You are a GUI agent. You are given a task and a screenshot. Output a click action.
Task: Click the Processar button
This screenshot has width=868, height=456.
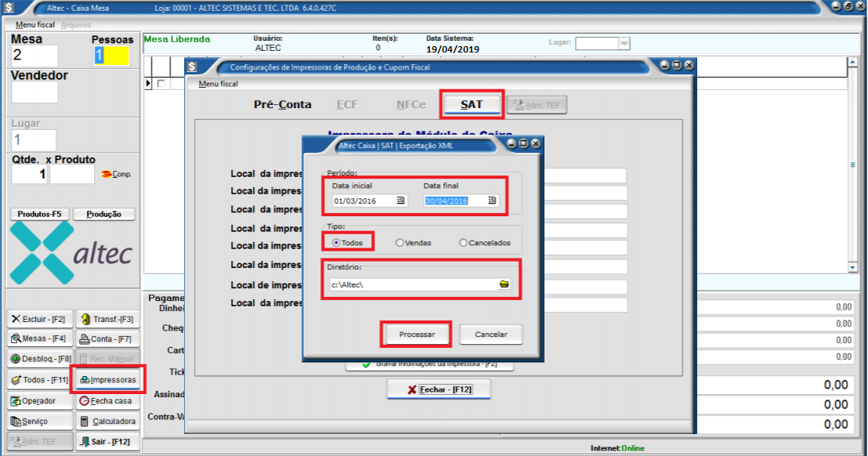(x=417, y=335)
